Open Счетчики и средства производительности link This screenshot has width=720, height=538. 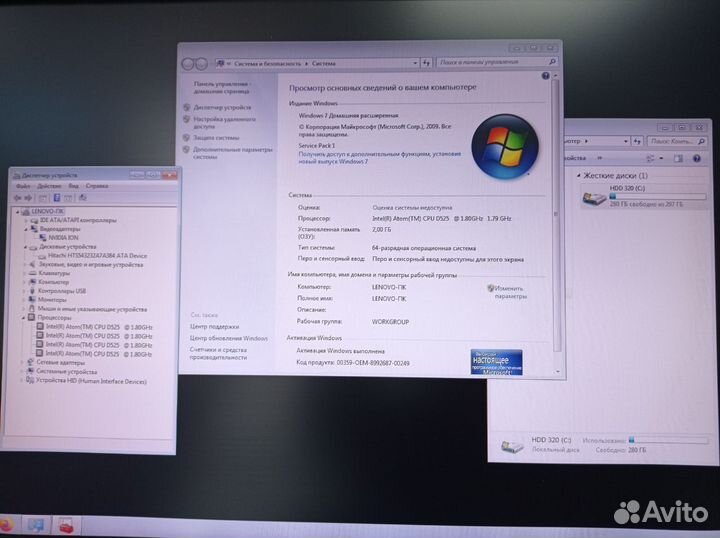[219, 353]
